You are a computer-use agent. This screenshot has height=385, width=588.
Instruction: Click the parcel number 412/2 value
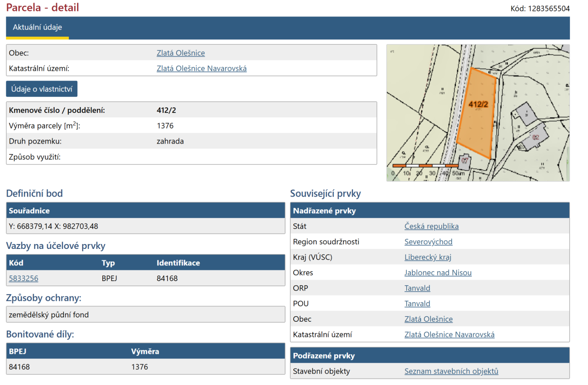point(166,110)
